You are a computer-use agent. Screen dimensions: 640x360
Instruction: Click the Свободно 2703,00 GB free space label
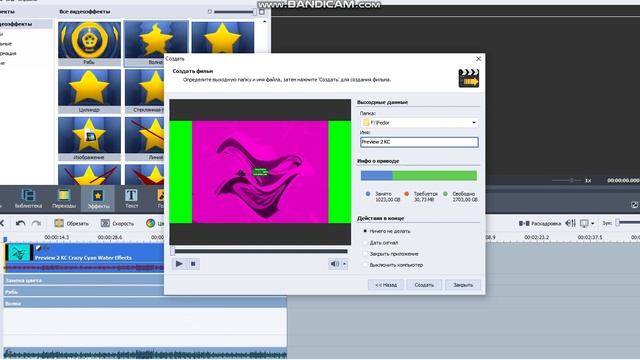(x=464, y=197)
